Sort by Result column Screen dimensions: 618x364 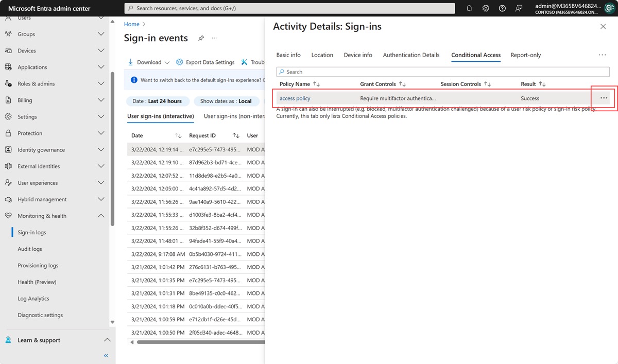pyautogui.click(x=533, y=84)
